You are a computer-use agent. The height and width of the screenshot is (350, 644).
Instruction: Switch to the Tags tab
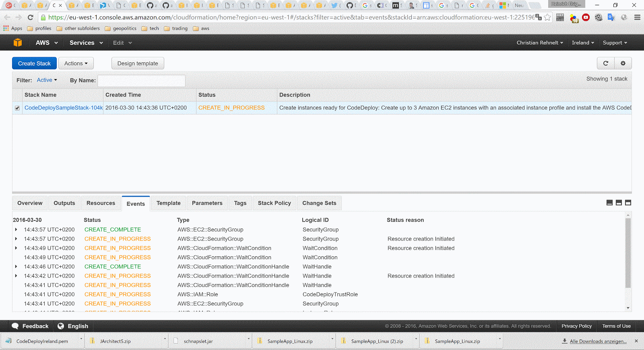coord(240,203)
